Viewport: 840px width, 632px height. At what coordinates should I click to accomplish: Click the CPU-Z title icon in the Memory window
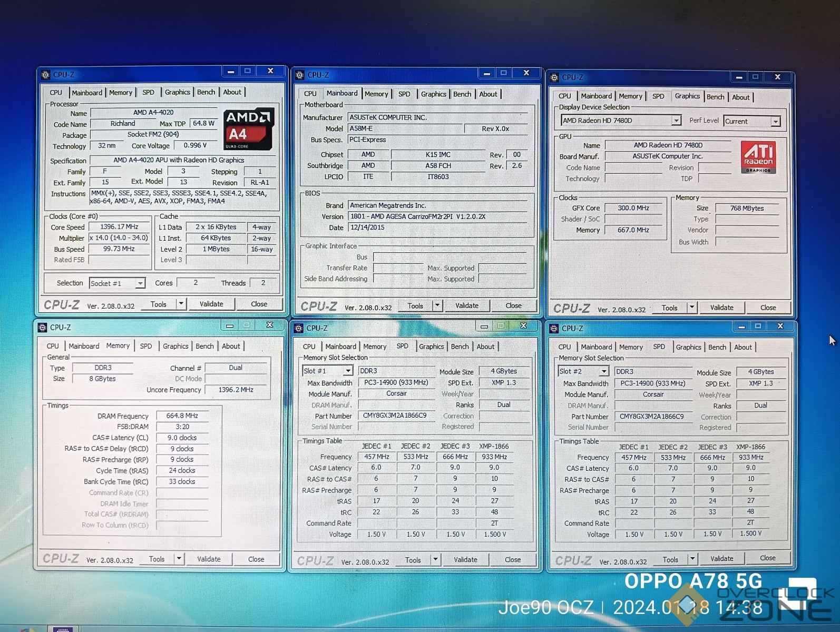tap(42, 328)
